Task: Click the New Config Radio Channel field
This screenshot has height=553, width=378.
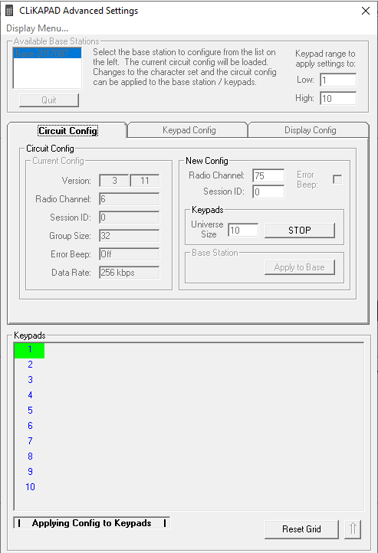Action: click(x=268, y=176)
